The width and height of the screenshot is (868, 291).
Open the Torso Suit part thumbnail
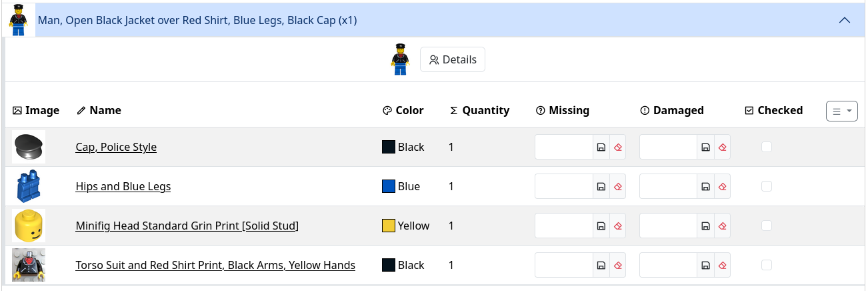click(29, 265)
